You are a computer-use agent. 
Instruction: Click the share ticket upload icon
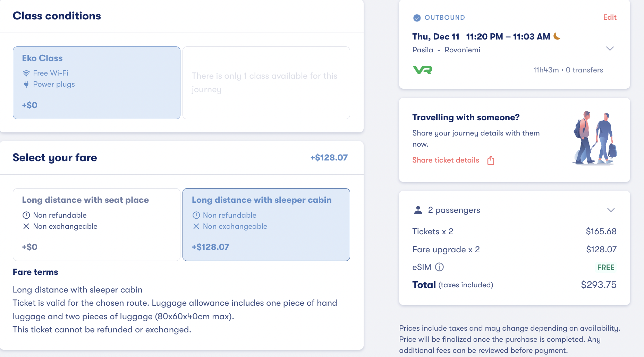[x=491, y=160]
